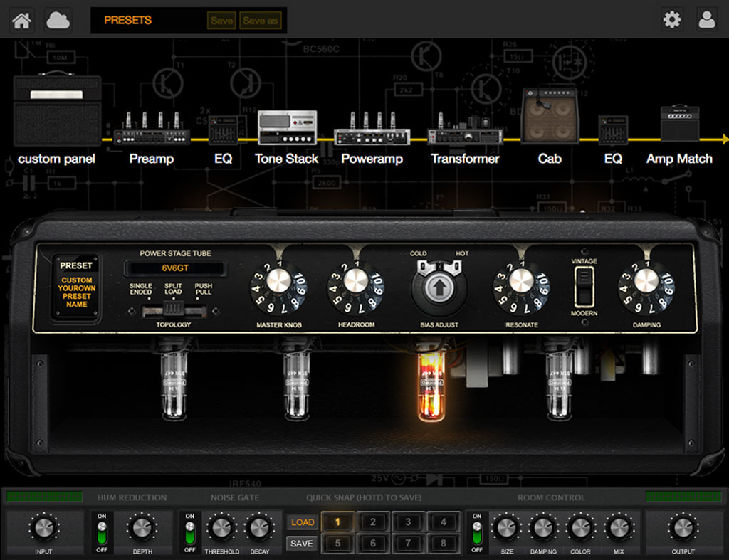Open the user account icon
Viewport: 729px width, 560px height.
(x=707, y=19)
